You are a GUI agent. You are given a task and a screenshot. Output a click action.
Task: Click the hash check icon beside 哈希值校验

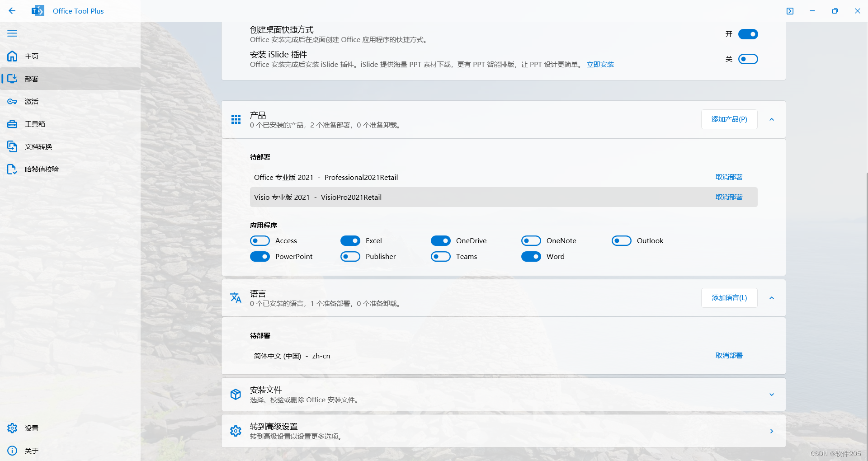pos(12,169)
